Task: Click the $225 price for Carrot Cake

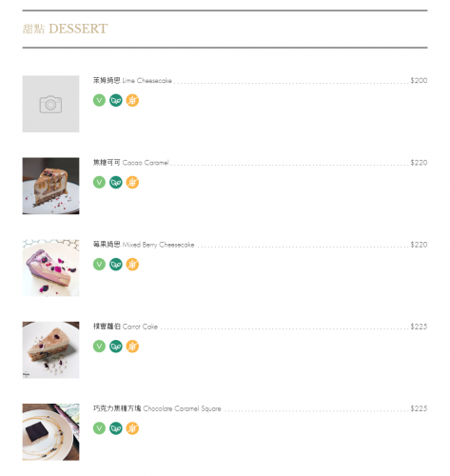Action: (x=419, y=327)
